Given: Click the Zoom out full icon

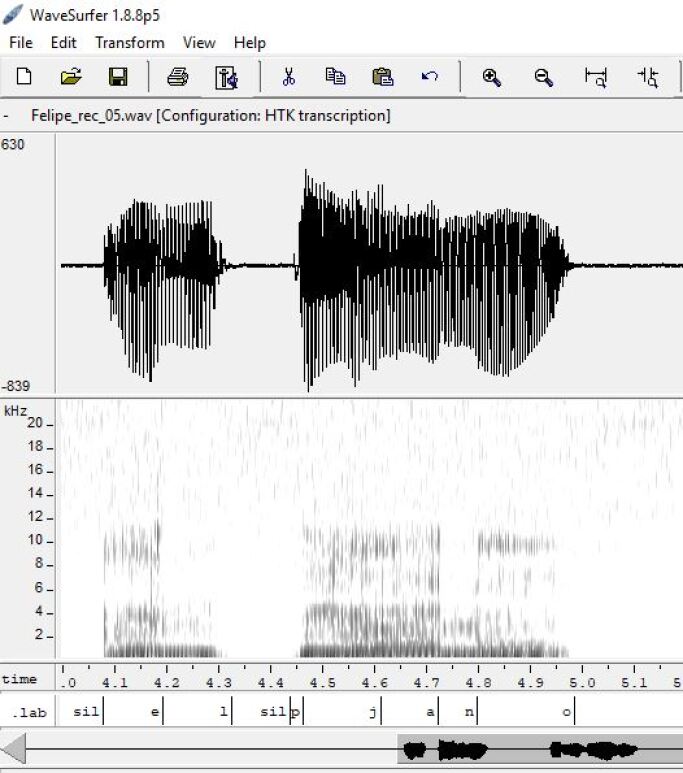Looking at the screenshot, I should pyautogui.click(x=648, y=77).
